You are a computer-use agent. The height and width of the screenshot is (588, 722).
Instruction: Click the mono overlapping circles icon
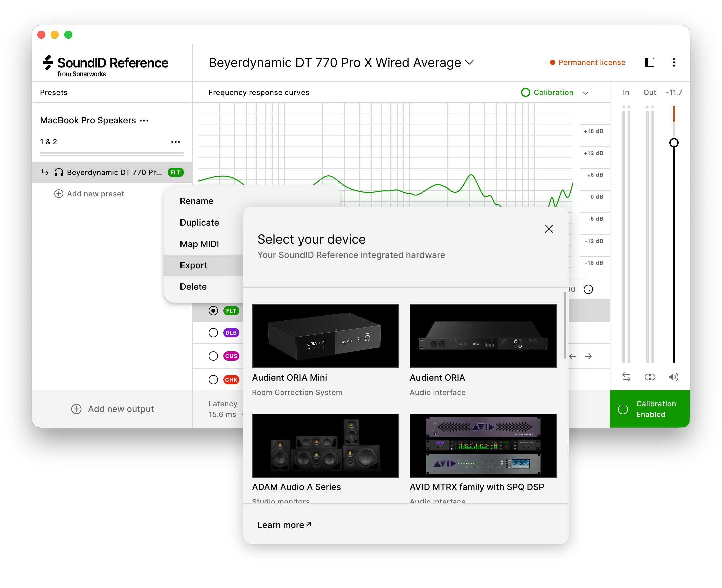coord(649,377)
